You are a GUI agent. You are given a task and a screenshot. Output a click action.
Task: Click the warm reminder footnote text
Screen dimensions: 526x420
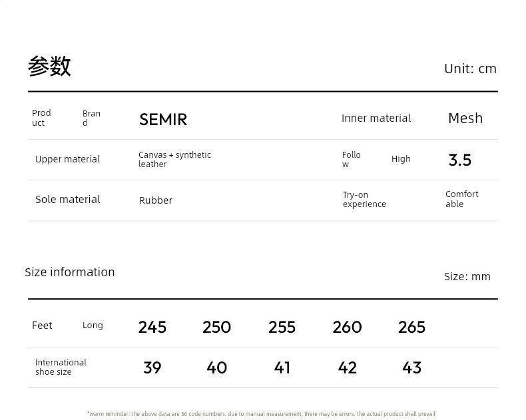(261, 414)
